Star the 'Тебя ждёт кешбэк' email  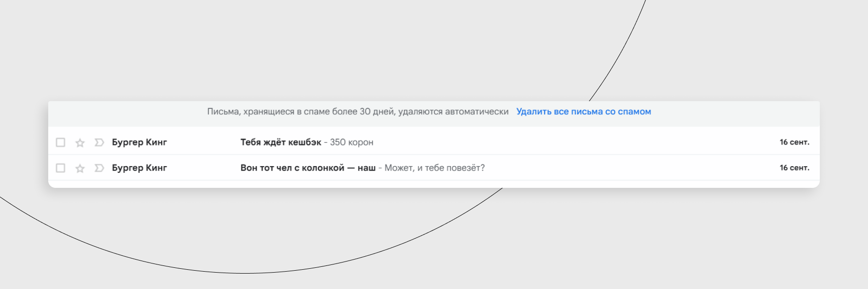[x=80, y=143]
